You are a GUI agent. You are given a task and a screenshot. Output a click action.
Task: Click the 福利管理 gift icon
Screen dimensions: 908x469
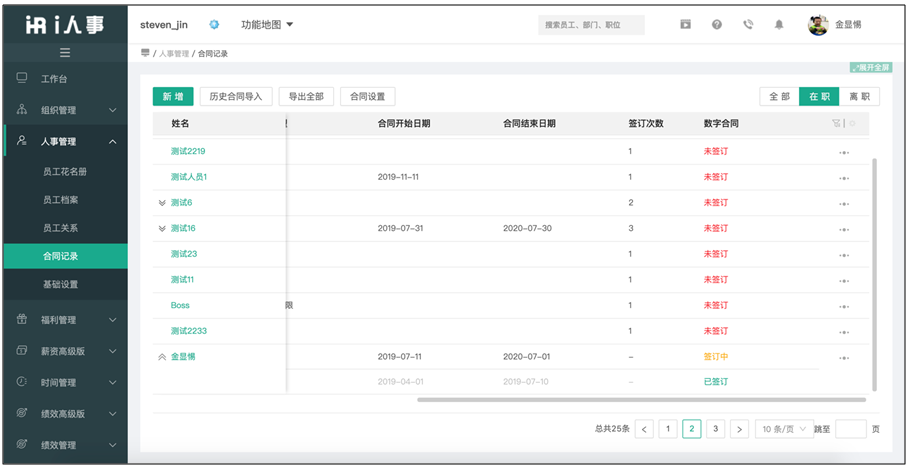coord(22,319)
